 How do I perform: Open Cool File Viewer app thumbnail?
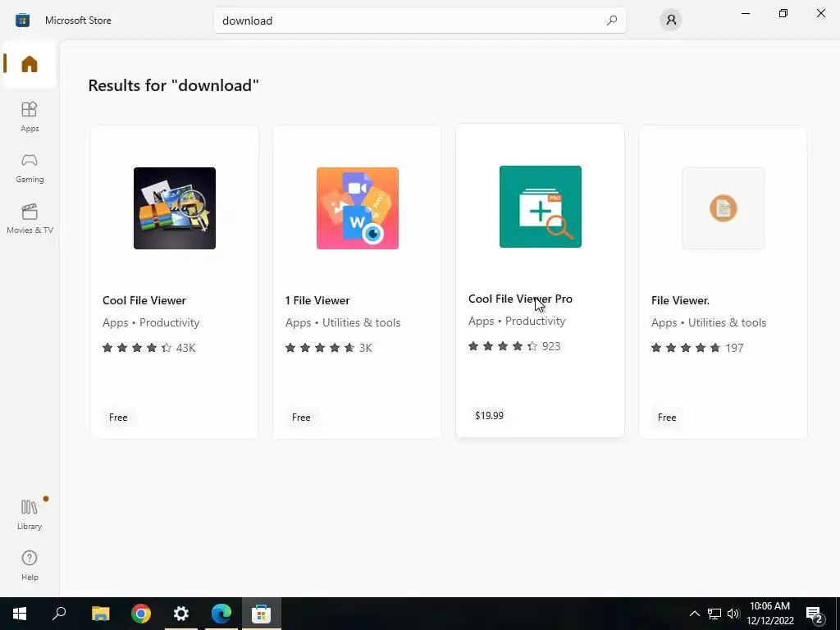(175, 208)
